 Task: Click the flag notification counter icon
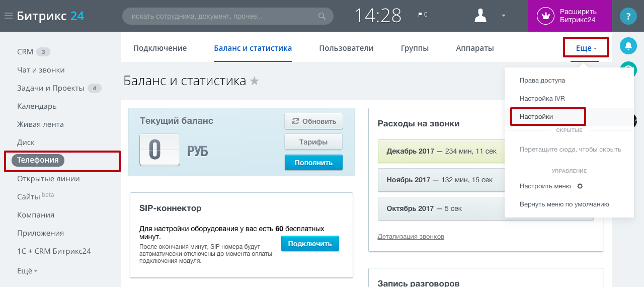pyautogui.click(x=423, y=15)
